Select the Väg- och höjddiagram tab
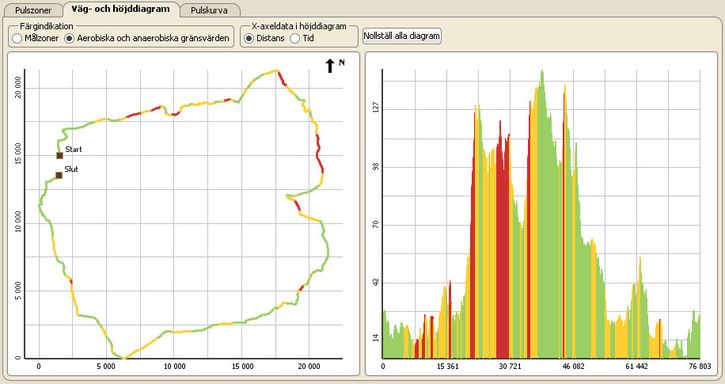Image resolution: width=725 pixels, height=384 pixels. coord(120,9)
